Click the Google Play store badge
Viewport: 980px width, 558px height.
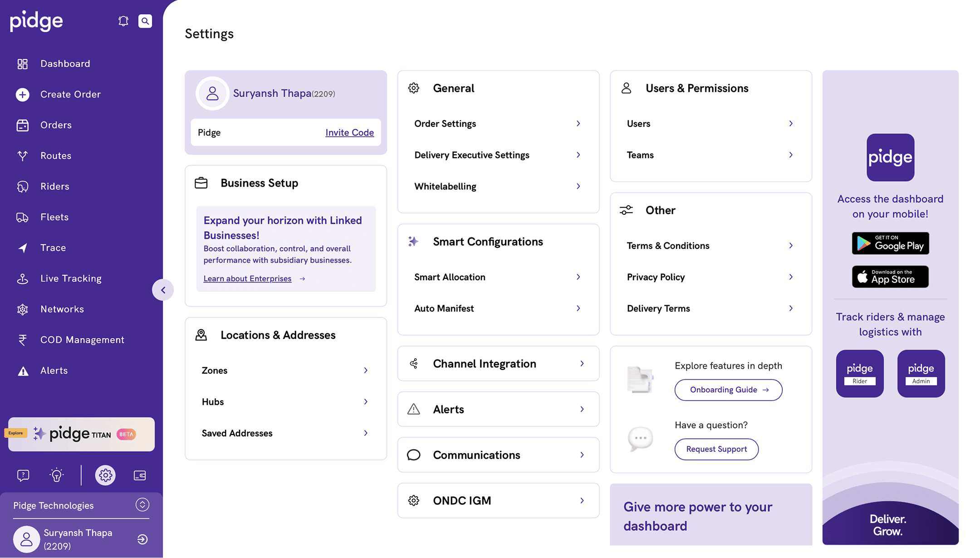[x=890, y=243]
